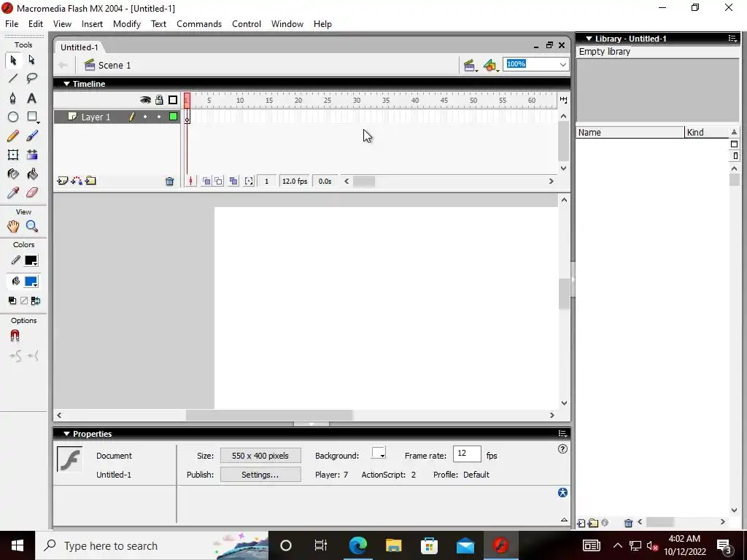Screen dimensions: 747x560
Task: Click Edit Multiple Frames icon
Action: click(x=233, y=181)
